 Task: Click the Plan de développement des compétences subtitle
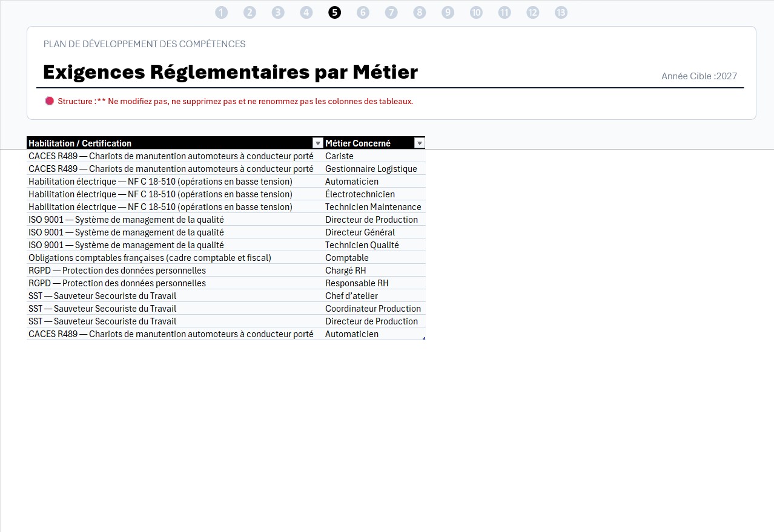tap(144, 44)
